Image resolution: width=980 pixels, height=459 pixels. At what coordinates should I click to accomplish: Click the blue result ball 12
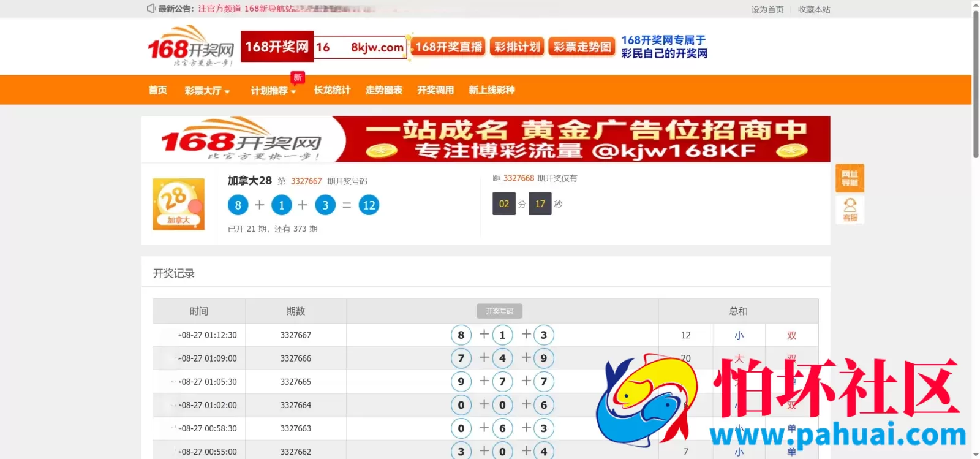[x=369, y=205]
